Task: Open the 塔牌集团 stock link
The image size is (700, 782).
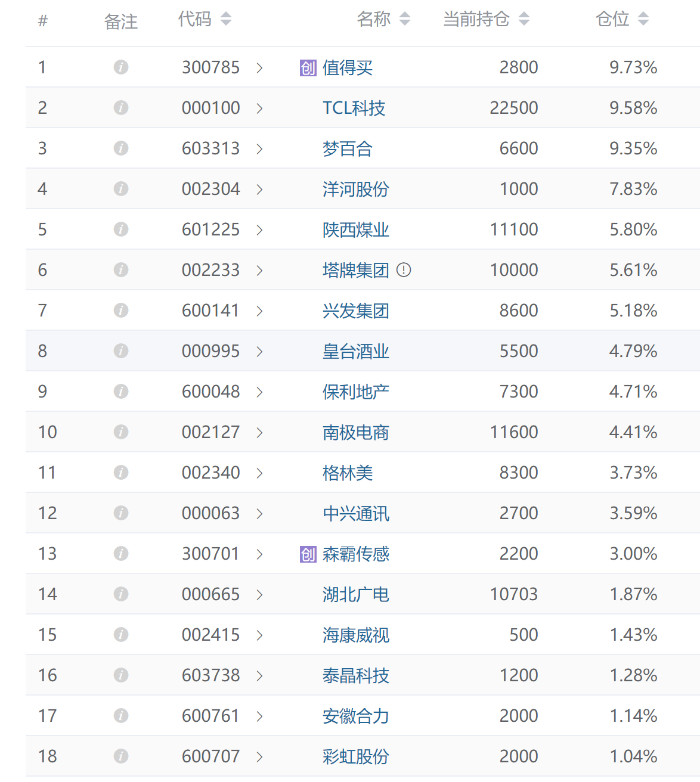Action: (356, 271)
